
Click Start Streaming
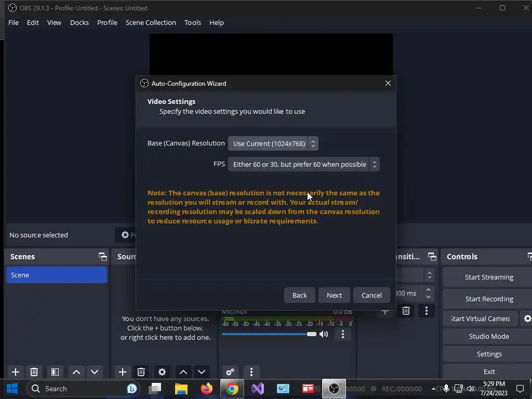(488, 277)
